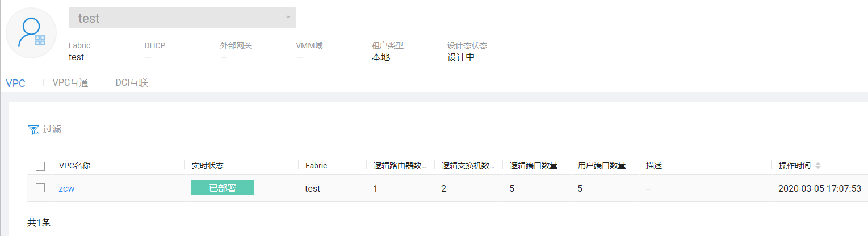Click the 逻辑端口数量 column header
Screen dimensions: 868x236
533,166
